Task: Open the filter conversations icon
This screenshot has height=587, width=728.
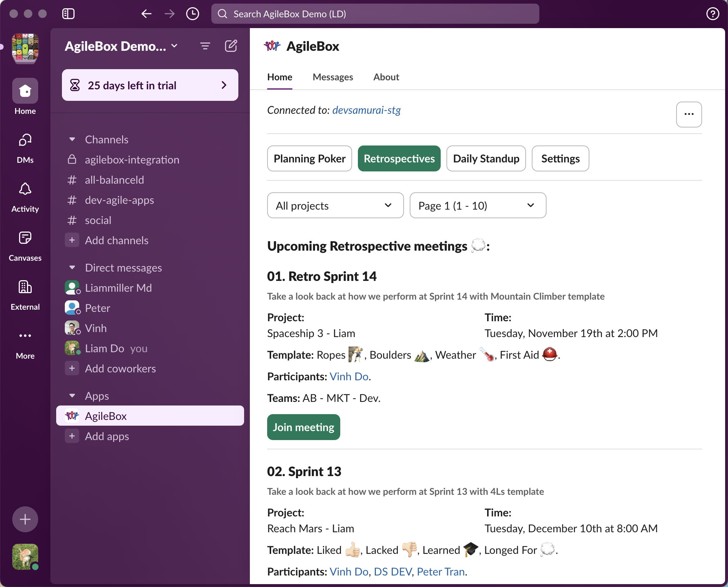Action: (x=205, y=46)
